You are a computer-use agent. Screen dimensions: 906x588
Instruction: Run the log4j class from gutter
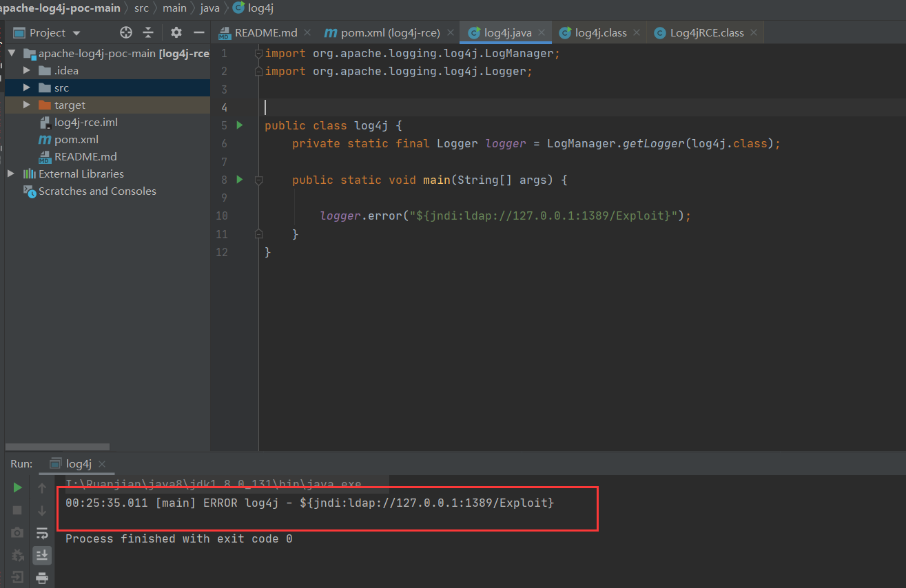click(240, 125)
